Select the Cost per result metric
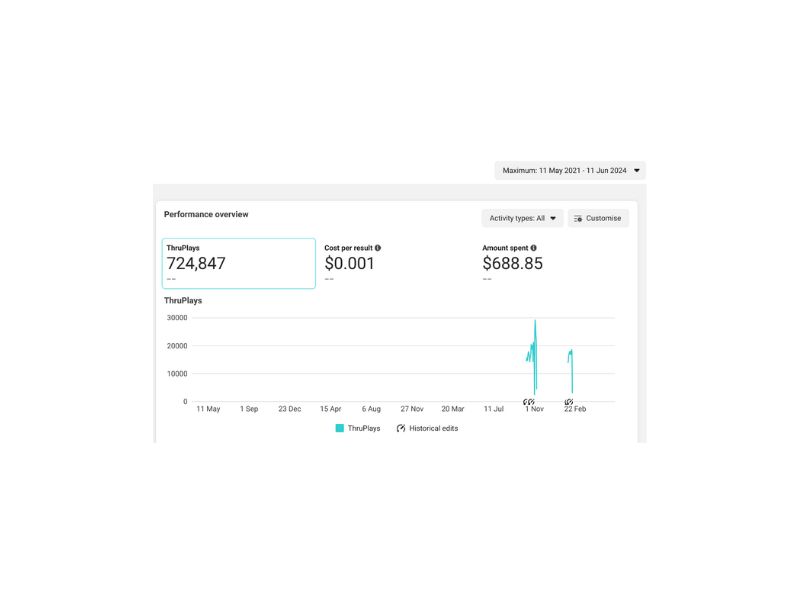800x600 pixels. point(353,262)
